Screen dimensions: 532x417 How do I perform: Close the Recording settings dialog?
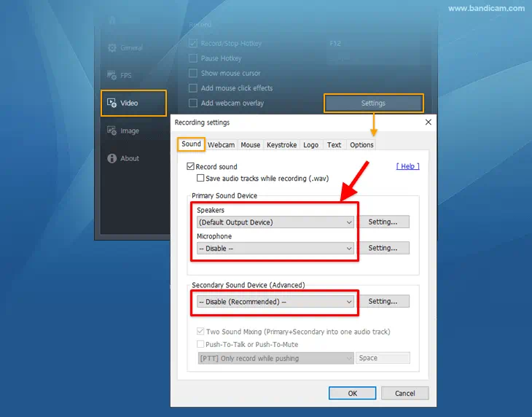(428, 122)
